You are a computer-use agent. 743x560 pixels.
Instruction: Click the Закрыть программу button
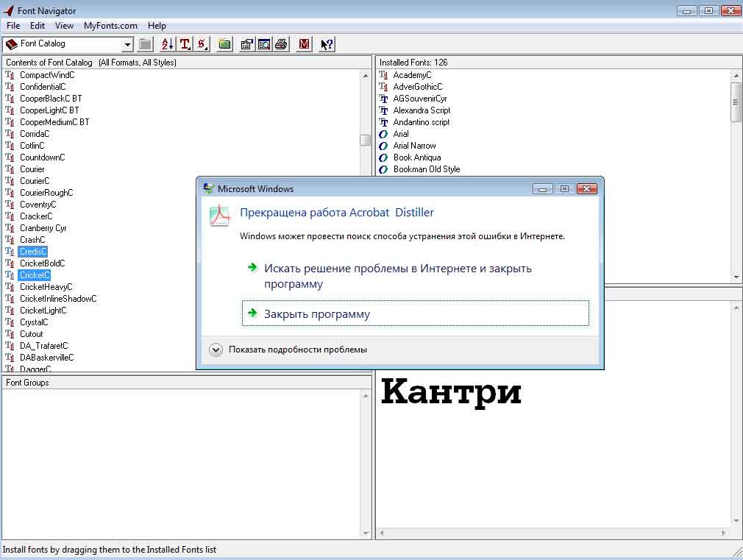[416, 313]
